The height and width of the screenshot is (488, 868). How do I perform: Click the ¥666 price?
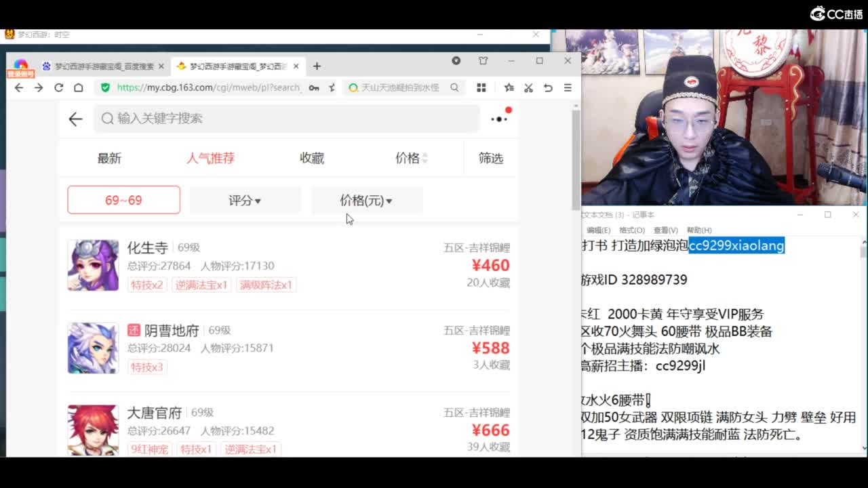coord(490,430)
